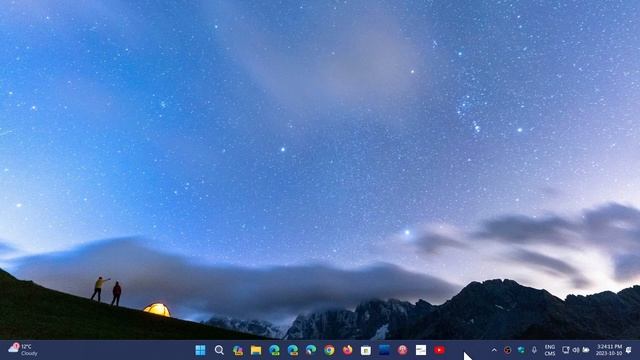Viewport: 640px width, 360px height.
Task: Launch Google Chrome from taskbar
Action: [x=329, y=350]
